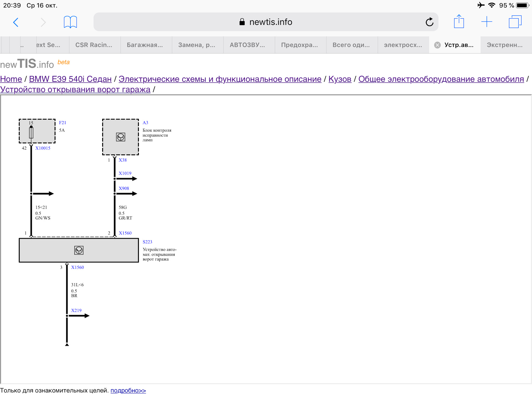Click the A3 lamp control module icon
Viewport: 532px width, 399px height.
click(x=121, y=137)
